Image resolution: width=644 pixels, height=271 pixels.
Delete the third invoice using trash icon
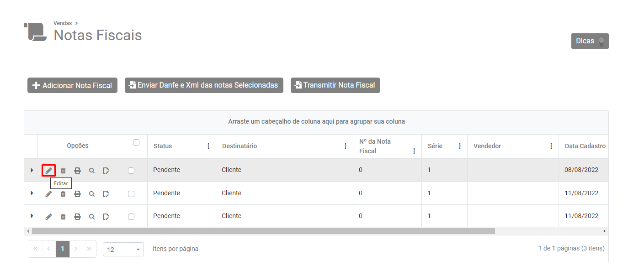click(63, 217)
